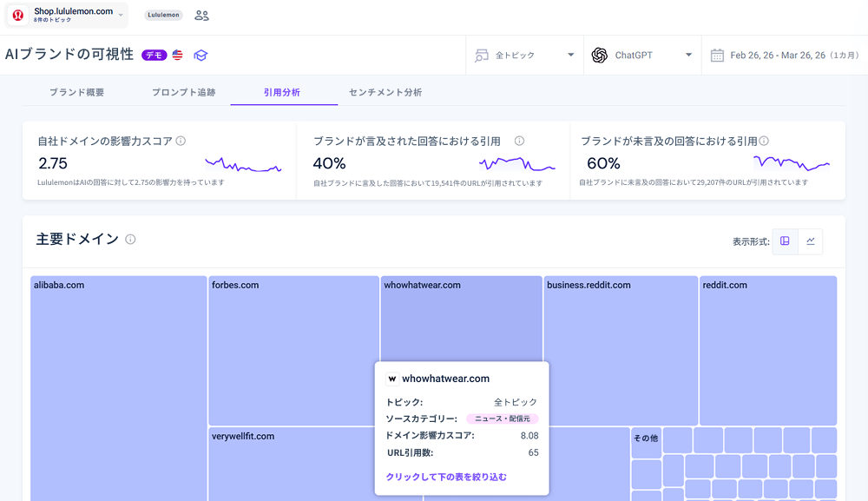Viewport: 868px width, 501px height.
Task: Click the 40% value
Action: point(329,164)
